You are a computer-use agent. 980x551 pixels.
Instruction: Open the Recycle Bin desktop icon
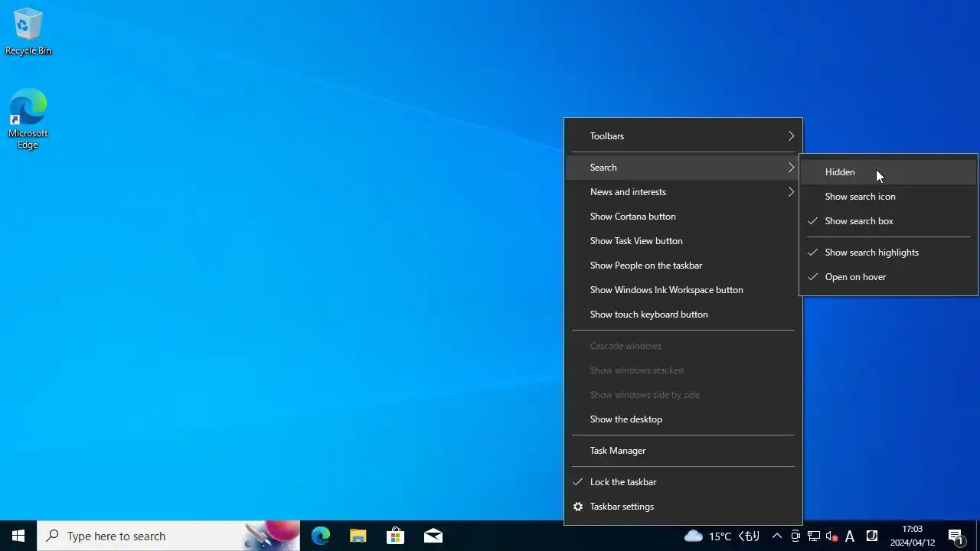[28, 32]
